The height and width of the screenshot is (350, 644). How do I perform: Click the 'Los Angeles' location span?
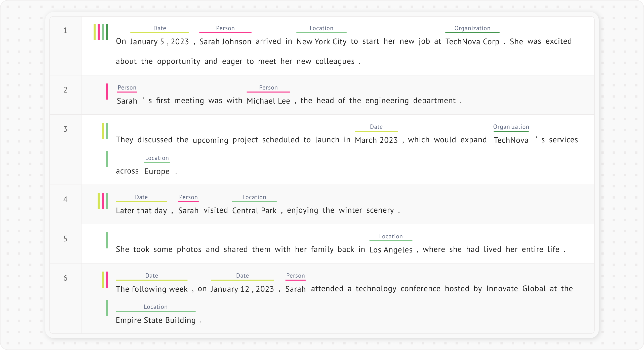coord(391,250)
